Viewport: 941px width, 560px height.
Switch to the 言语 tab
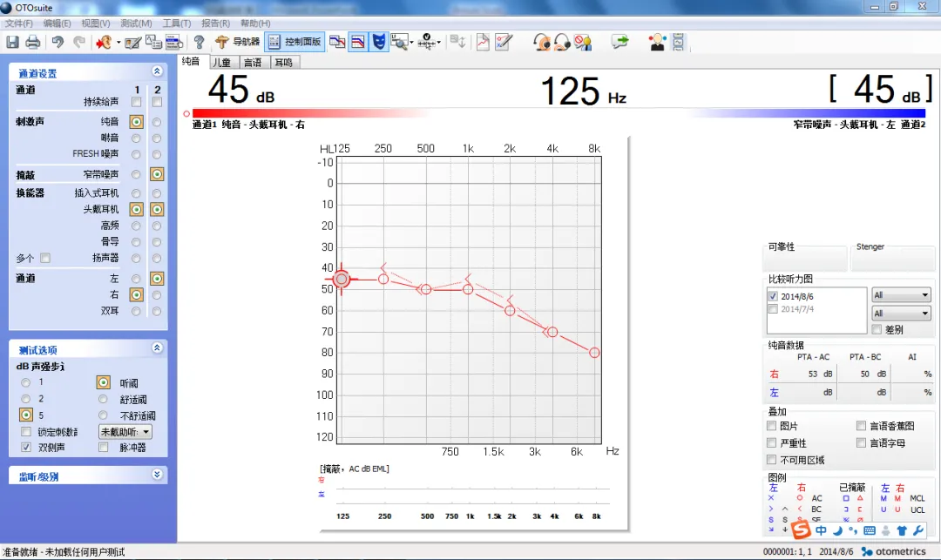253,63
